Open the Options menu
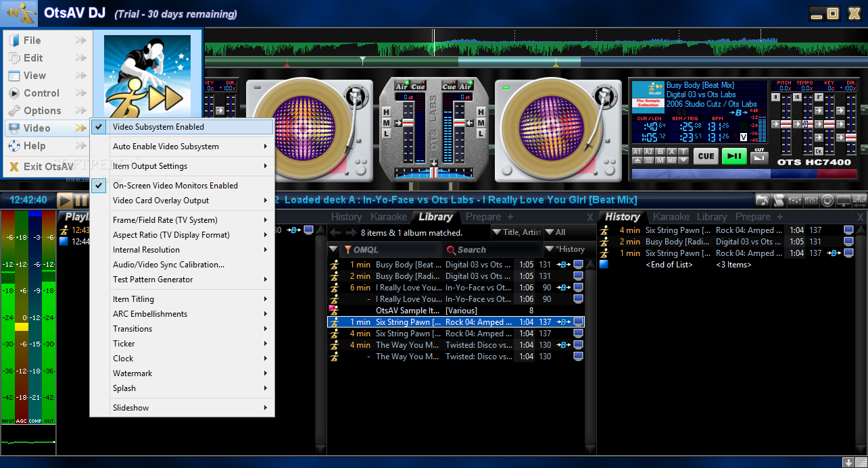Screen dimensions: 868x468 (47, 111)
